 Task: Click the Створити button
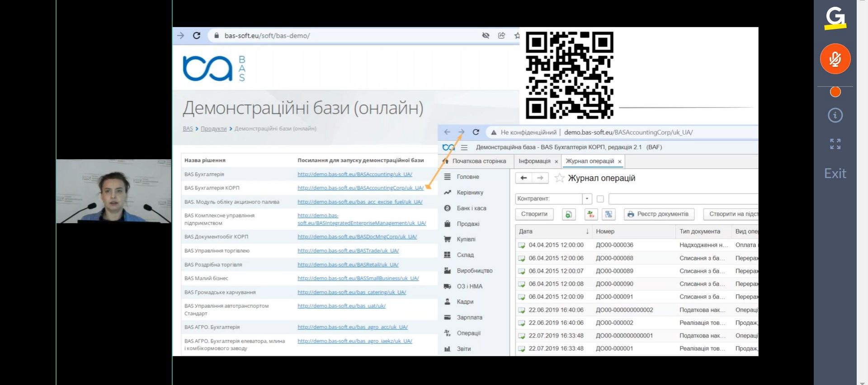(534, 214)
